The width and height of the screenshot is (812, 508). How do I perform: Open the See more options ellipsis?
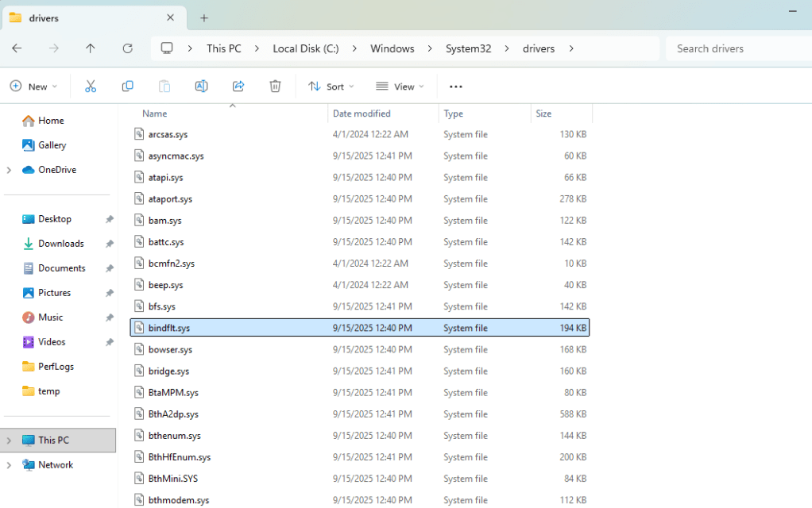(455, 87)
